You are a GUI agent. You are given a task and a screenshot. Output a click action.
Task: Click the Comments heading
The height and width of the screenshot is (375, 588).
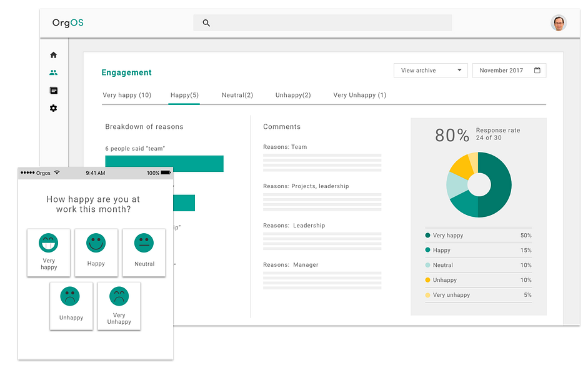(x=282, y=127)
